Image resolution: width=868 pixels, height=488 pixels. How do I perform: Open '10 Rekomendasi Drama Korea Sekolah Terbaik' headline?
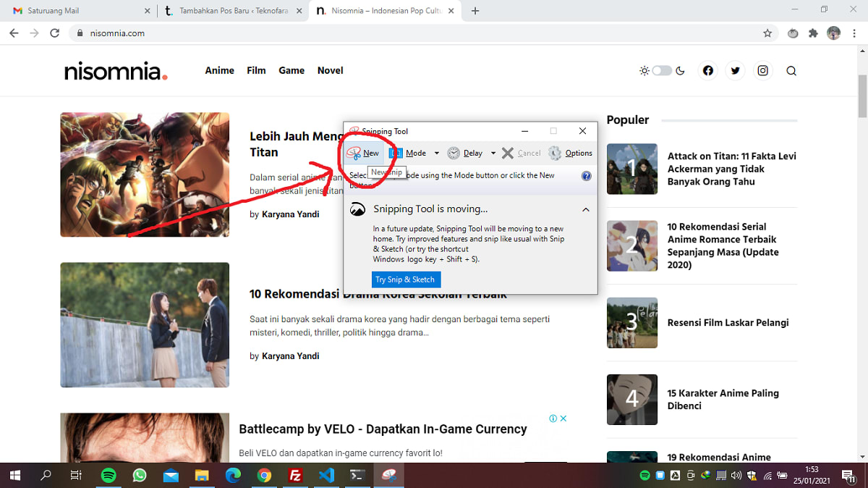(378, 295)
